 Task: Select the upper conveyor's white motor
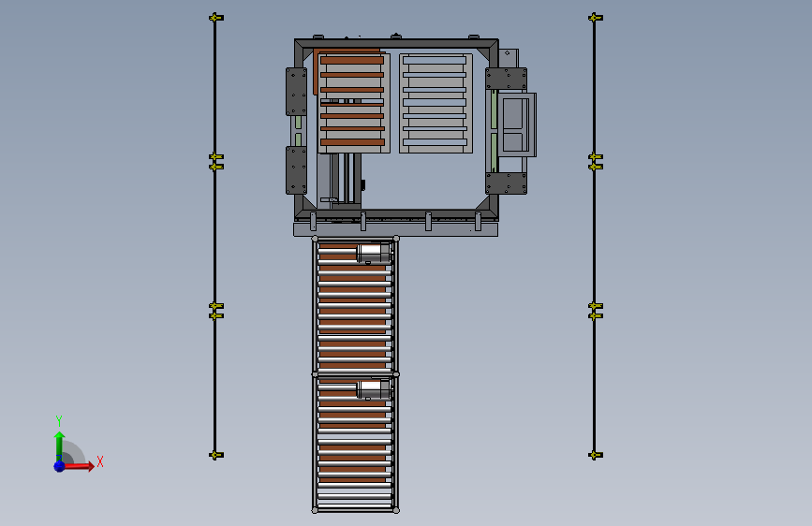[x=373, y=253]
